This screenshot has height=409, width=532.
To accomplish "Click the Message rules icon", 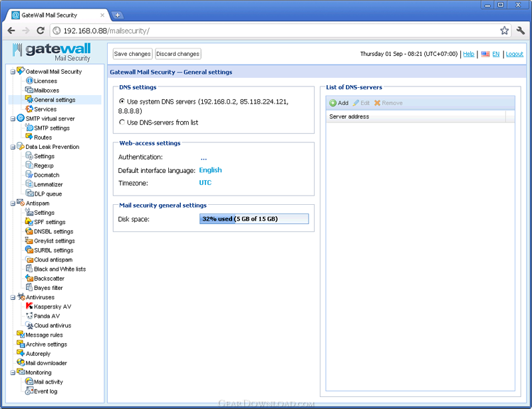I will (x=21, y=335).
